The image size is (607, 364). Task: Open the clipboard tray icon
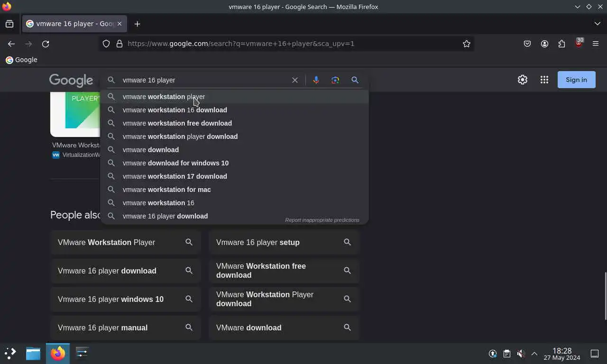507,354
